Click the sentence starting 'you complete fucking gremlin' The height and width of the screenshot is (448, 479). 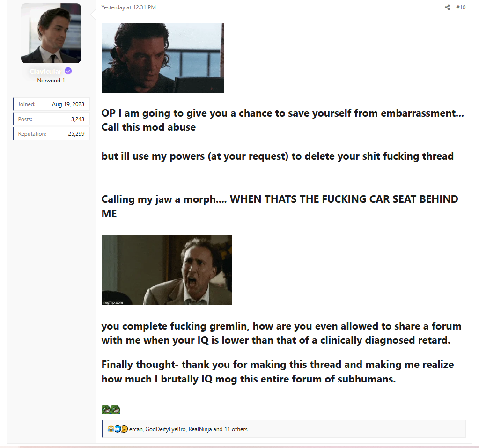(281, 333)
